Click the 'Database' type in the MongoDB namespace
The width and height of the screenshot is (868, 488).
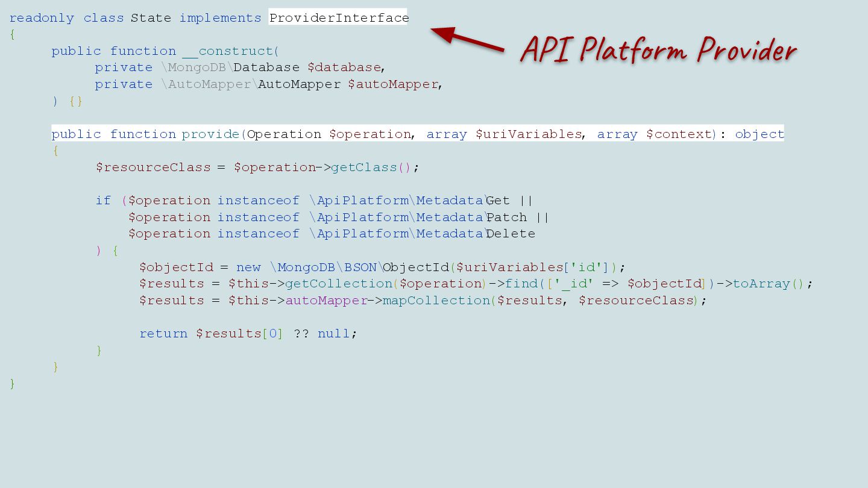(266, 67)
